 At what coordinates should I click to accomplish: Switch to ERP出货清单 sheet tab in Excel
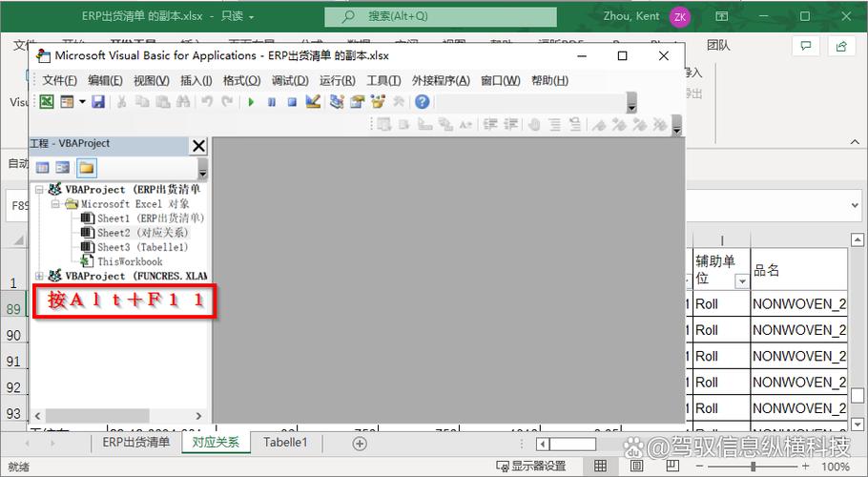pyautogui.click(x=136, y=442)
